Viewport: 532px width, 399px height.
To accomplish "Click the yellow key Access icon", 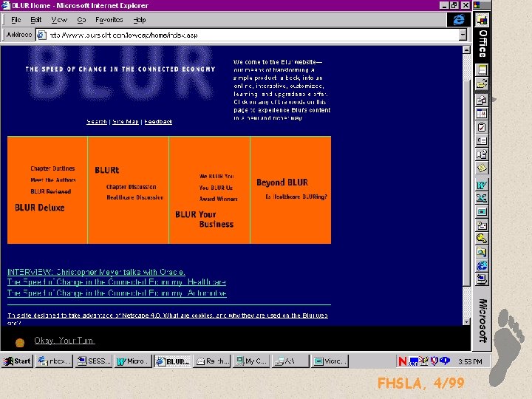I will click(x=482, y=239).
